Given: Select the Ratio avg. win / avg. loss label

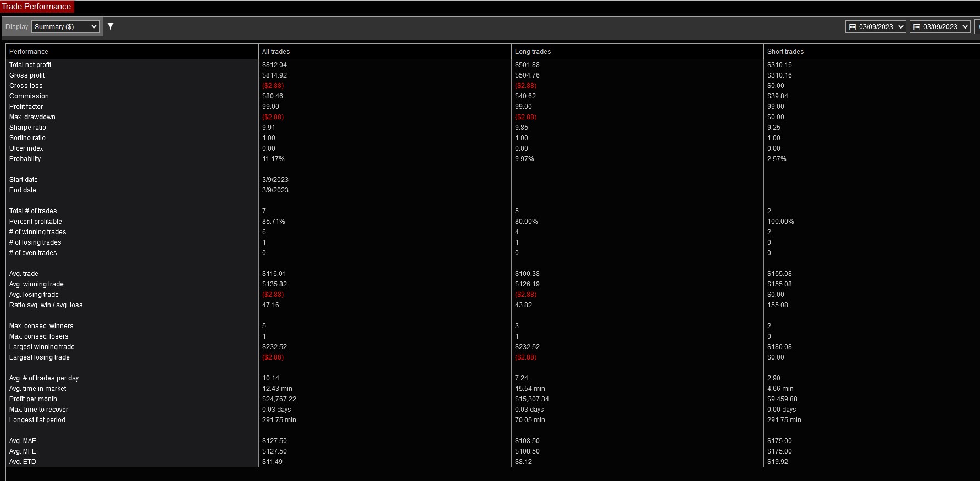Looking at the screenshot, I should pyautogui.click(x=46, y=305).
